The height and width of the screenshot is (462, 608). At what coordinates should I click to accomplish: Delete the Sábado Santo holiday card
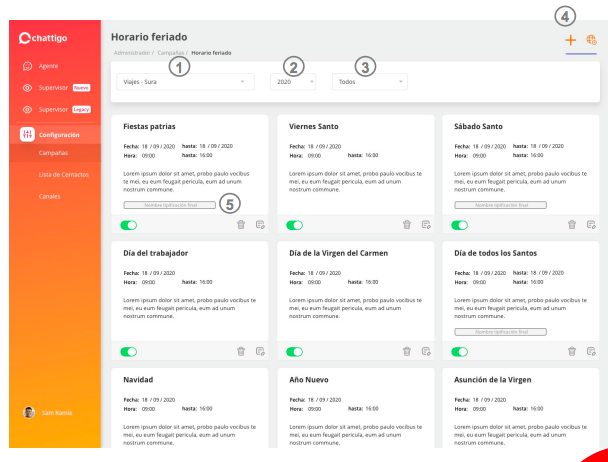[573, 225]
